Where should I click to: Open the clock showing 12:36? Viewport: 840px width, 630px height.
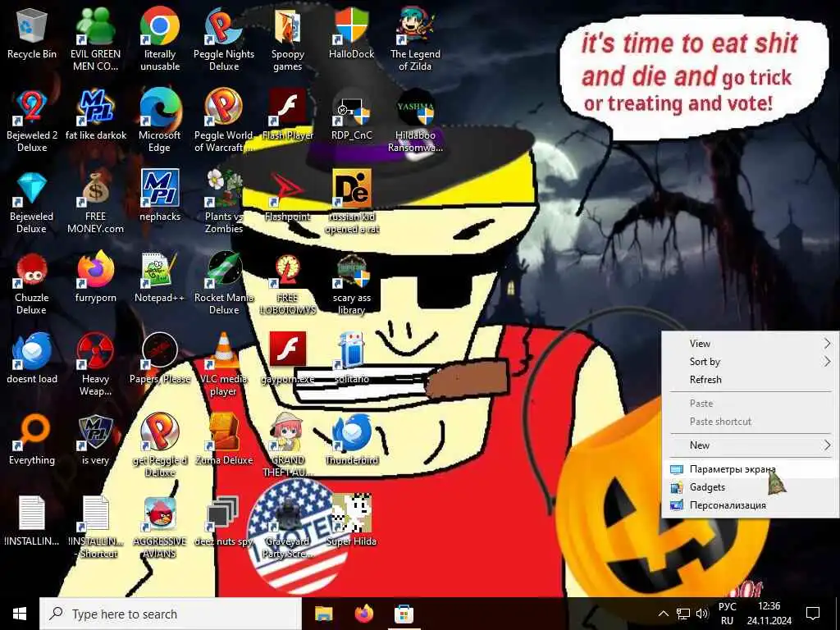769,614
